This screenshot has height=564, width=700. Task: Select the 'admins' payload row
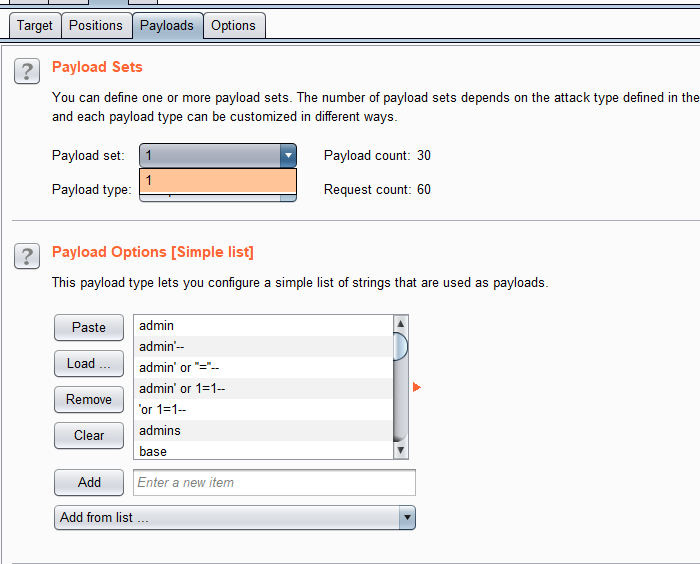point(263,430)
